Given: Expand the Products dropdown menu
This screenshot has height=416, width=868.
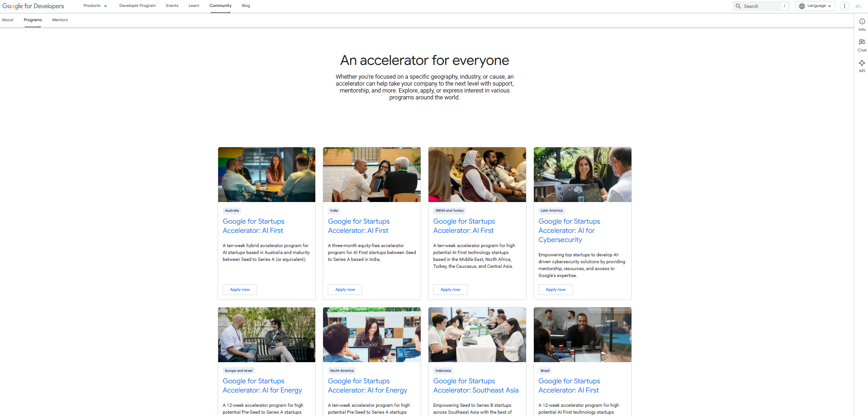Looking at the screenshot, I should 95,6.
